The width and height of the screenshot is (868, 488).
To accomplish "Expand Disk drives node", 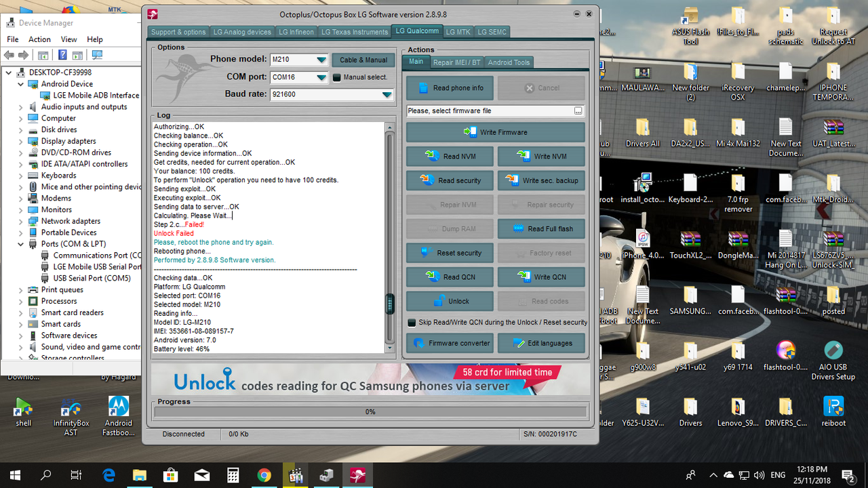I will coord(21,129).
